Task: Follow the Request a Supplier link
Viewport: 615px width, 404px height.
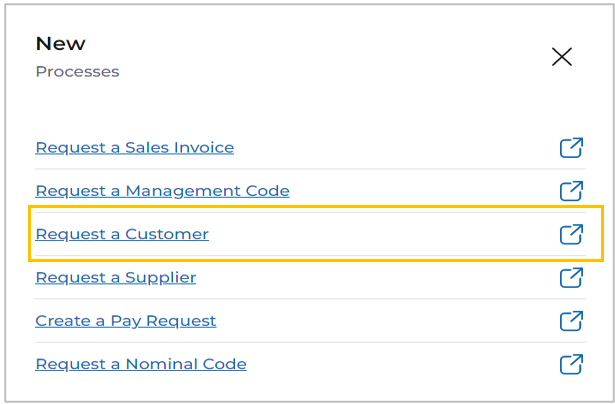Action: coord(116,278)
